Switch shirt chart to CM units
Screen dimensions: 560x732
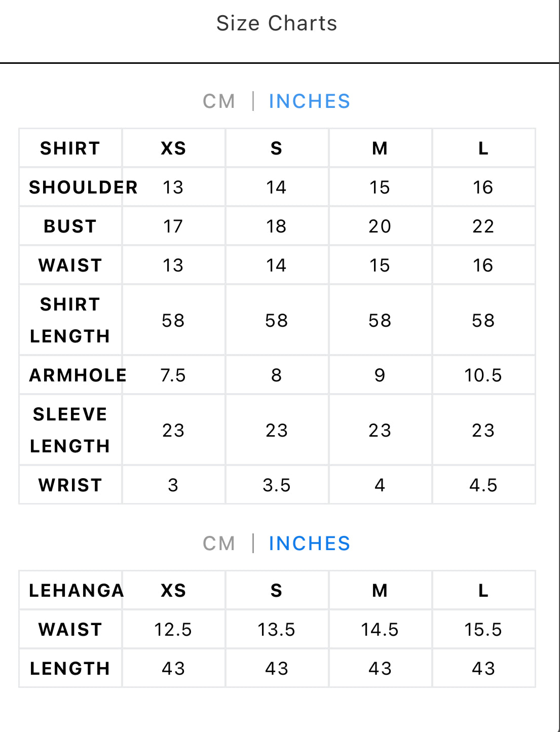click(x=219, y=101)
